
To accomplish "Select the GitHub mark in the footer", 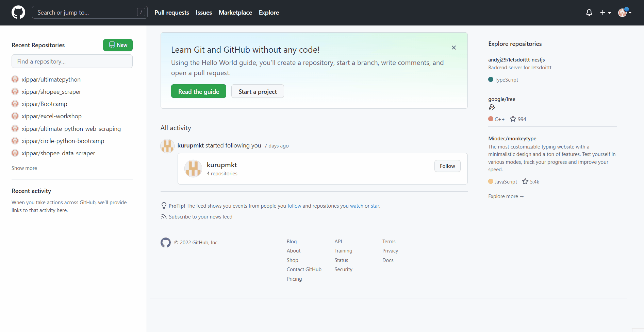I will pyautogui.click(x=166, y=242).
